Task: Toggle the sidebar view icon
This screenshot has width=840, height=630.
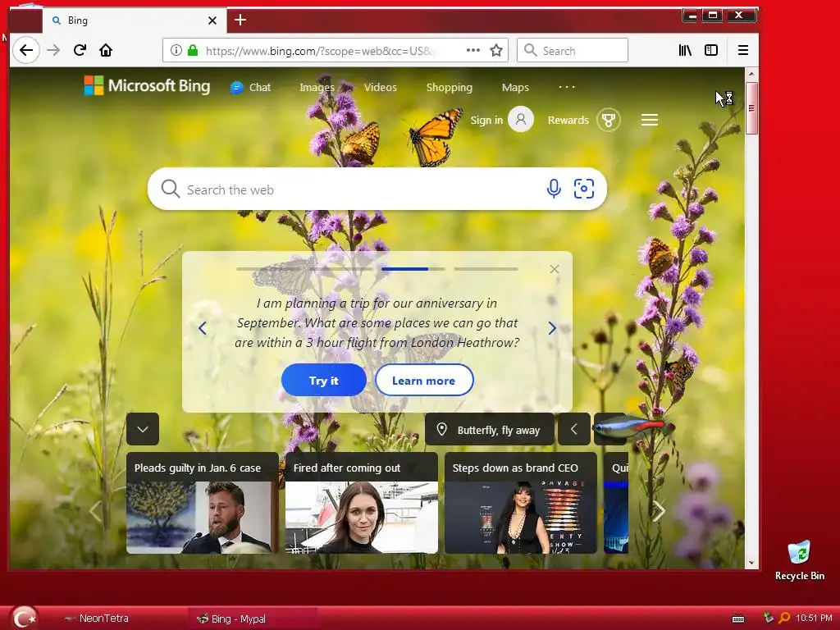Action: coord(711,50)
